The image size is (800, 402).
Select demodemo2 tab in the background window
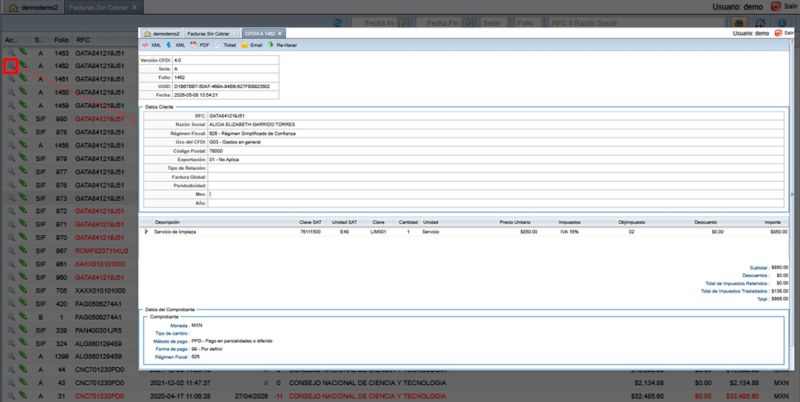(33, 8)
